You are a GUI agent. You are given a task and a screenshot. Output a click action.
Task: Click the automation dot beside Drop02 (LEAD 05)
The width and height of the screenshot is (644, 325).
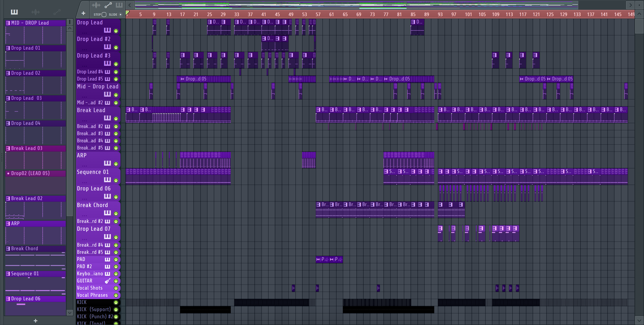coord(8,173)
